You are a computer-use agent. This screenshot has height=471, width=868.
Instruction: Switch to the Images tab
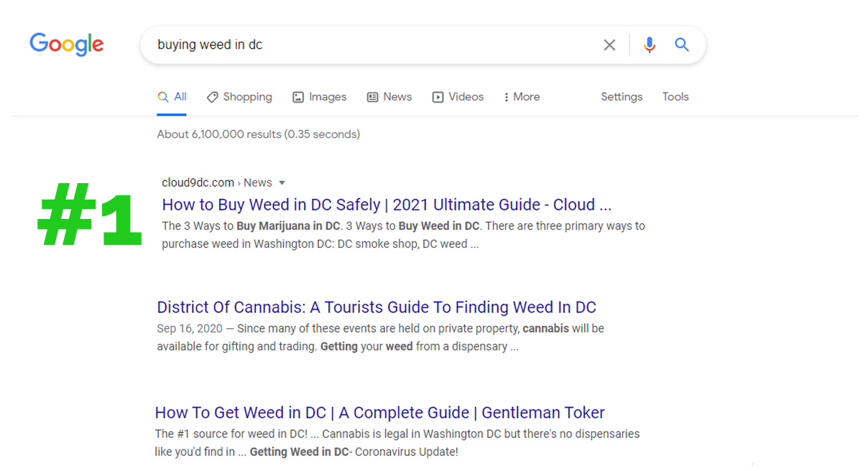point(320,97)
